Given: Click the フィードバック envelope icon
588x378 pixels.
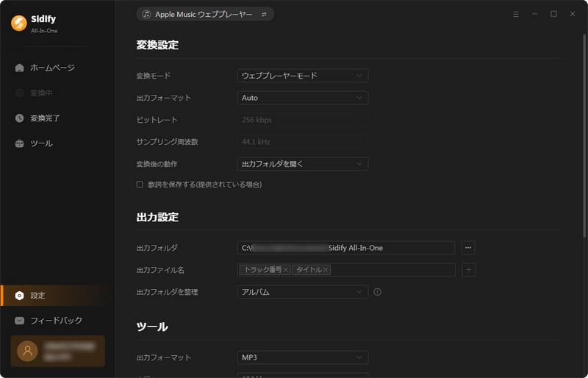Looking at the screenshot, I should (20, 321).
